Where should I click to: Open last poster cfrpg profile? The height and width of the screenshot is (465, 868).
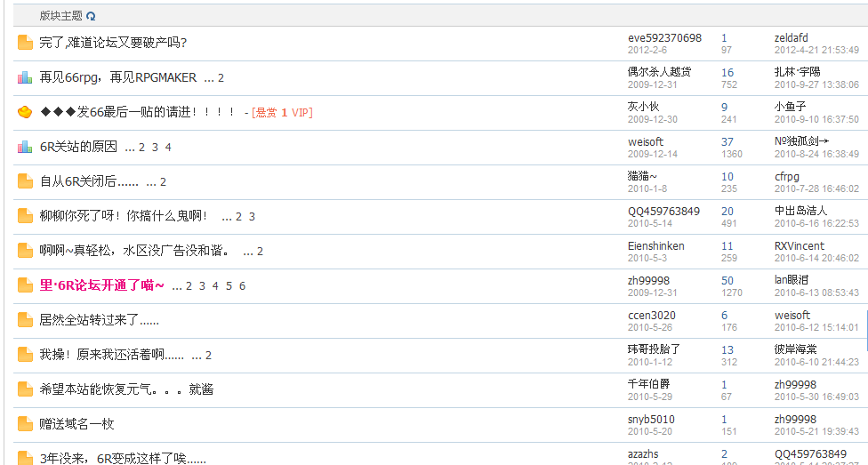[786, 177]
